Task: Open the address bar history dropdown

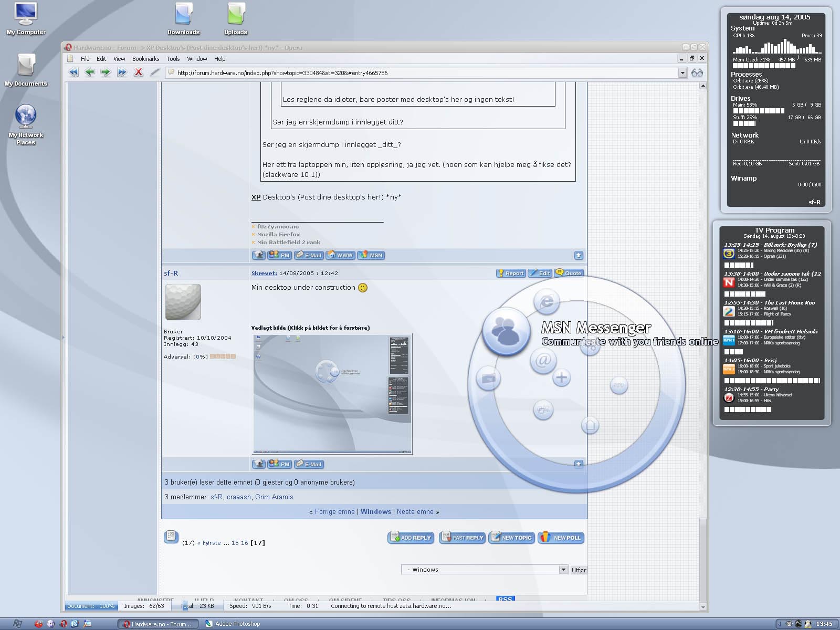Action: [x=682, y=73]
